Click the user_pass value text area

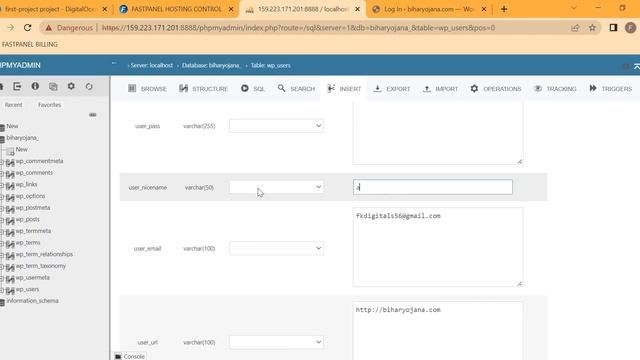(438, 133)
